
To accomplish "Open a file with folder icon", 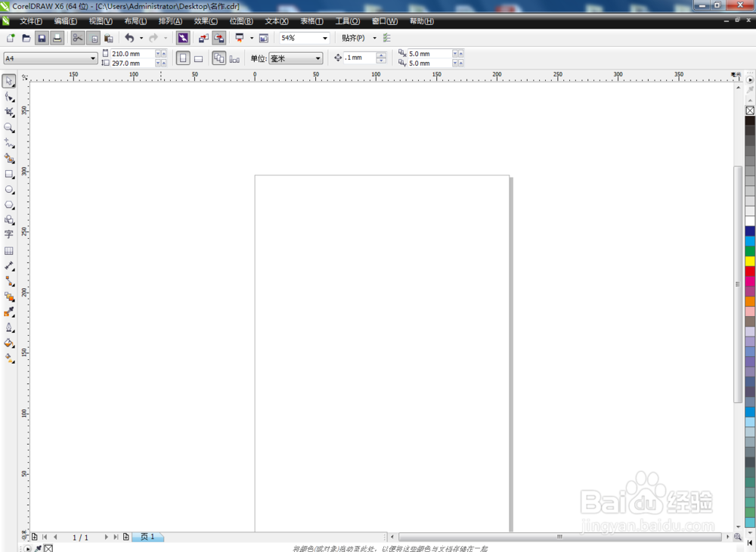I will coord(26,38).
